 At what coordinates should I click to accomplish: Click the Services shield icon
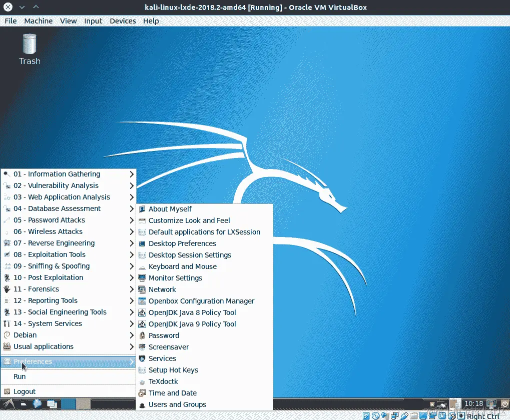(x=142, y=358)
